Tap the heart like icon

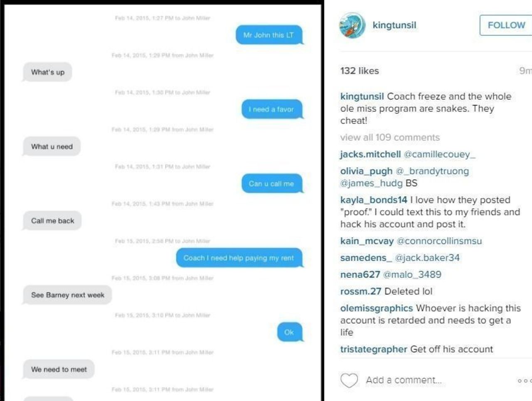349,380
